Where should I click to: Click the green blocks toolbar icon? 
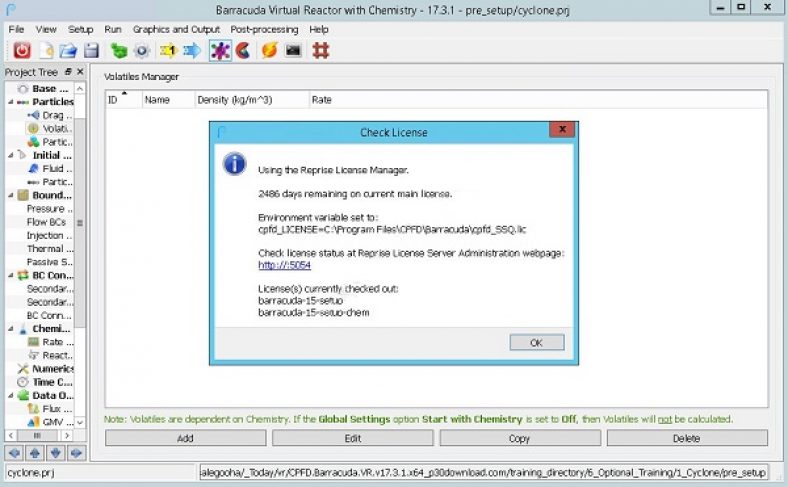click(x=119, y=50)
